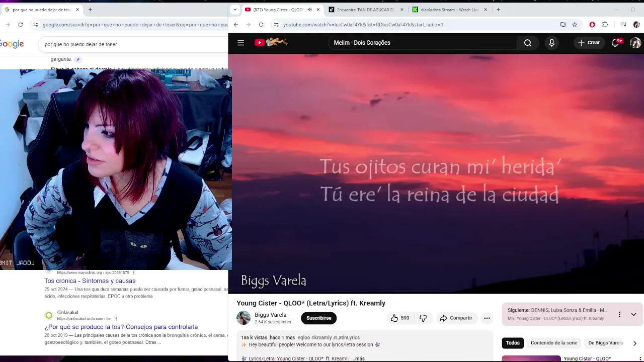Viewport: 644px width, 362px height.
Task: Go forward in the Google window
Action: pyautogui.click(x=8, y=24)
